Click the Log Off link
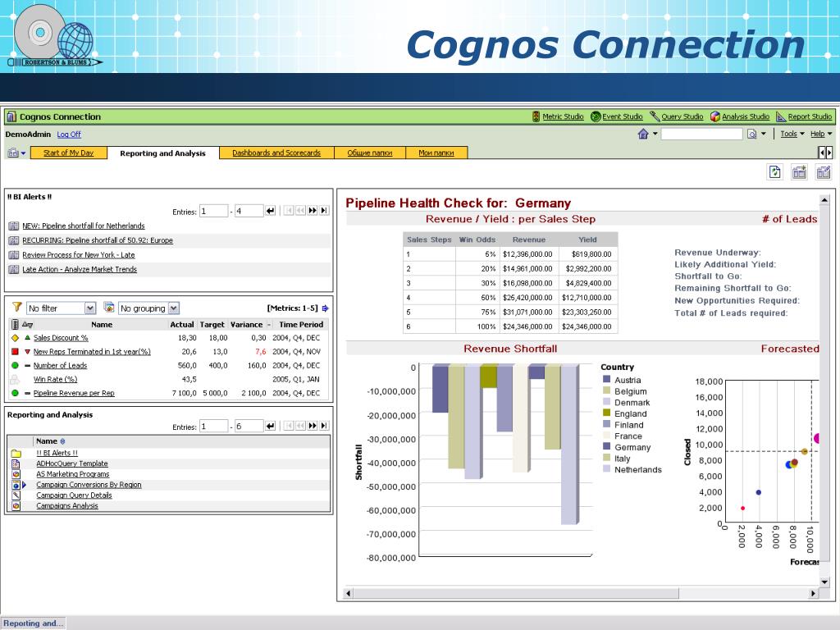Viewport: 840px width, 630px height. (69, 135)
